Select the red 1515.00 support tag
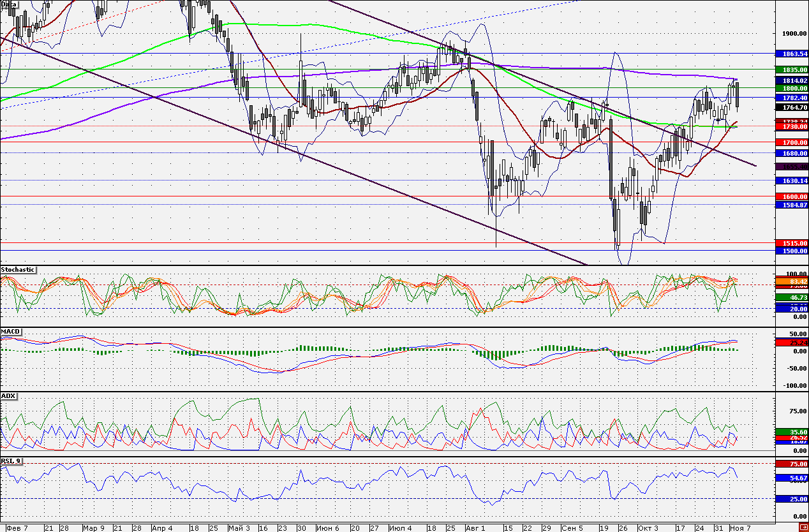 point(791,243)
